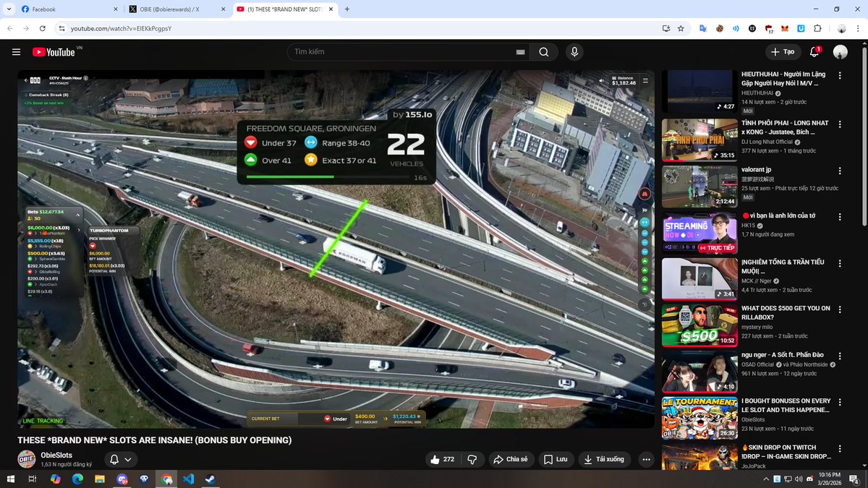Viewport: 868px width, 488px height.
Task: Click the Lưu save button
Action: [556, 459]
